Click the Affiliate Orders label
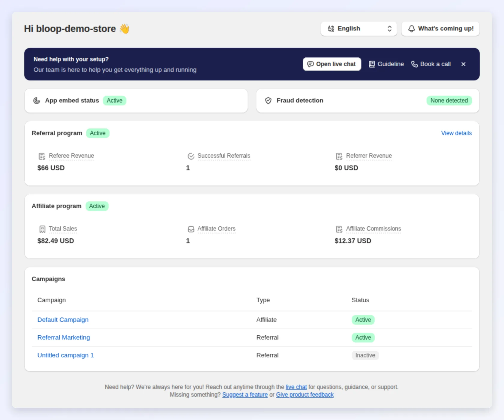 tap(217, 229)
